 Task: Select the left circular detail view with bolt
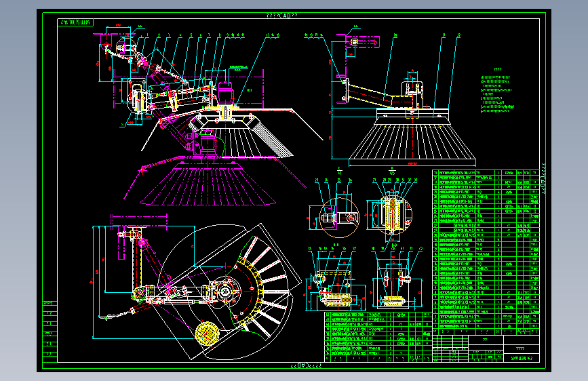(339, 218)
